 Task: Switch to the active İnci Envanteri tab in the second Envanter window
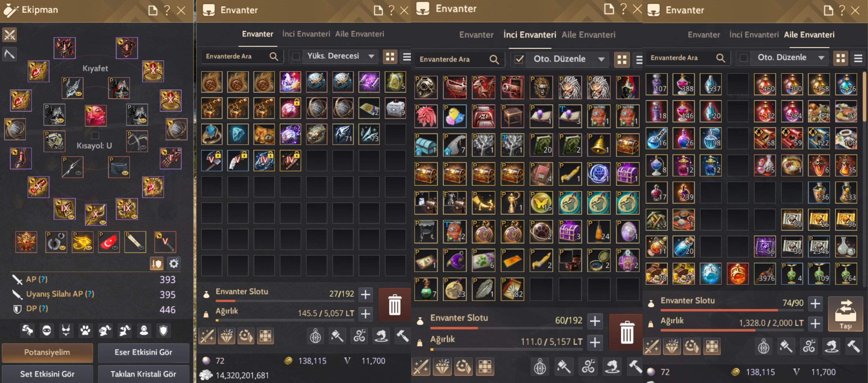click(529, 35)
